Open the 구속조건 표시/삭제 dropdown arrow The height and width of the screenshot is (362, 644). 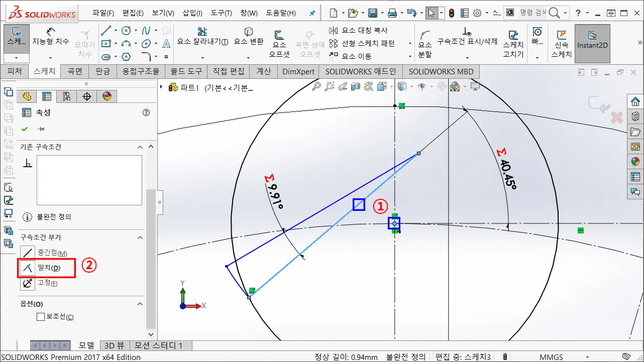(467, 57)
